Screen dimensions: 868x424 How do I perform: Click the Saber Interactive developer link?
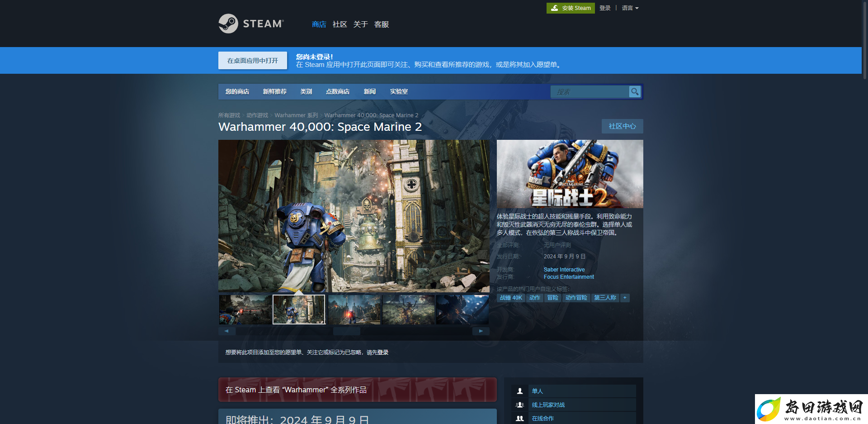pos(564,270)
